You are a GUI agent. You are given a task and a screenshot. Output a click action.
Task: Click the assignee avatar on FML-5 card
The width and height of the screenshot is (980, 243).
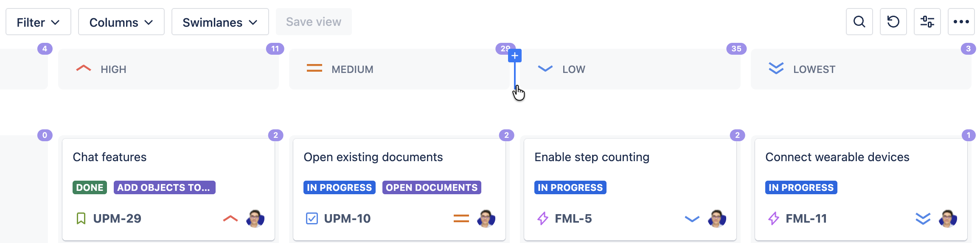(x=717, y=219)
